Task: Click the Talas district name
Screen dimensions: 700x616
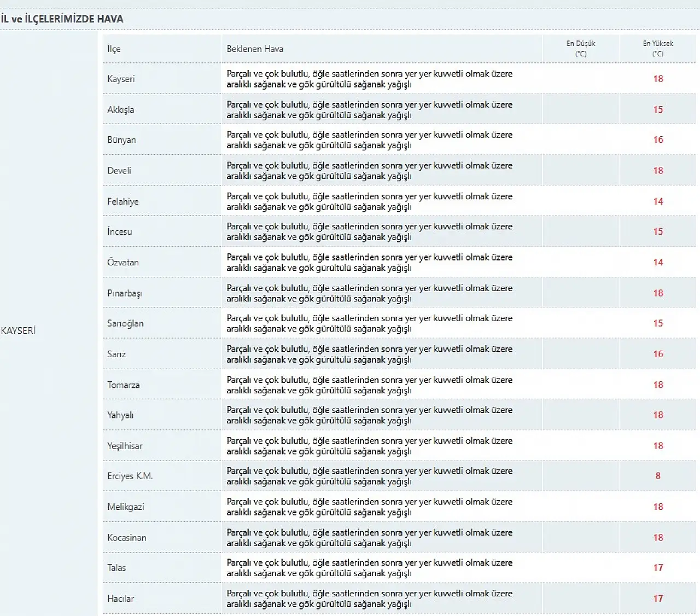Action: [116, 567]
